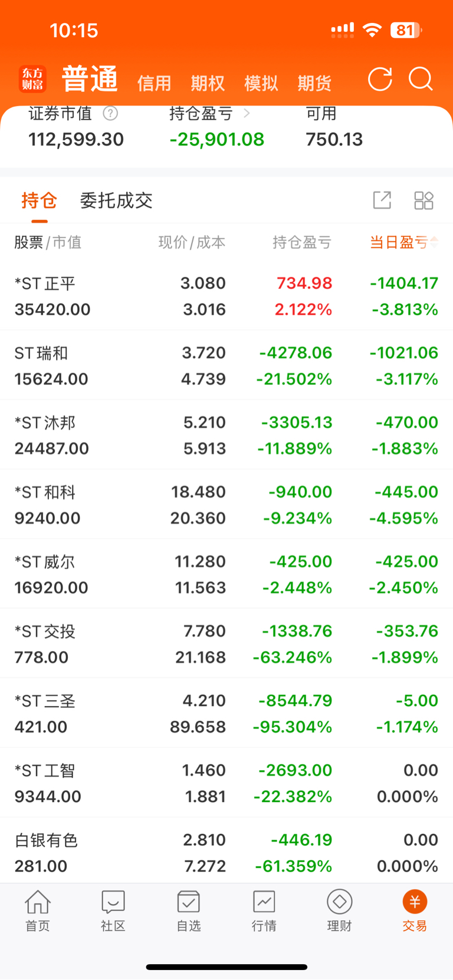
Task: Open 社区 community icon
Action: point(113,910)
